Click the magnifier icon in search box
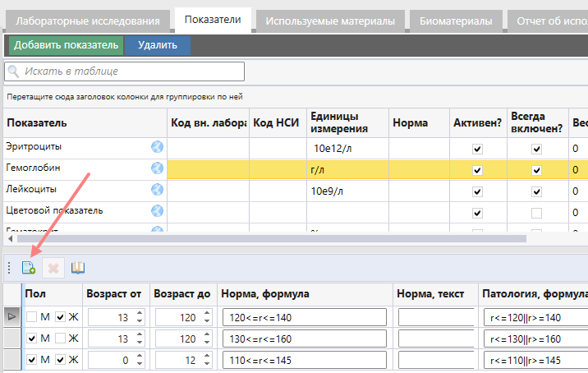 pos(15,71)
